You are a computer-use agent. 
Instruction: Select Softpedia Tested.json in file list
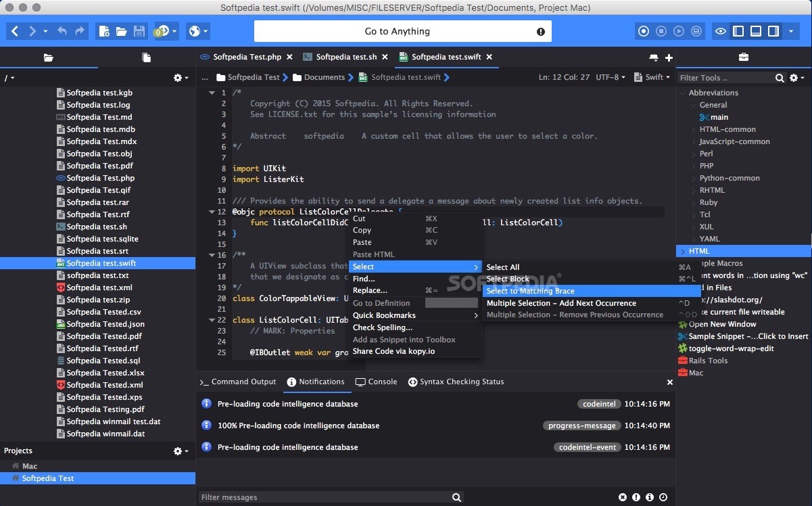click(x=105, y=324)
